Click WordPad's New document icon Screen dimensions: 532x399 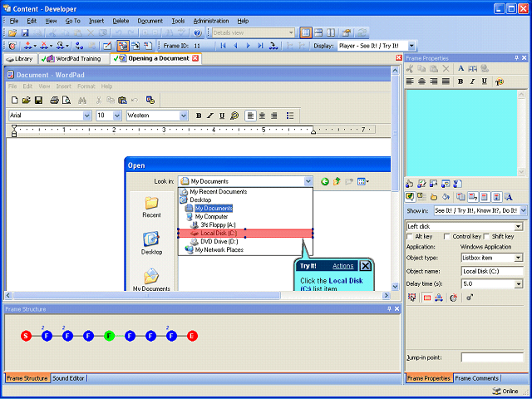click(x=15, y=100)
